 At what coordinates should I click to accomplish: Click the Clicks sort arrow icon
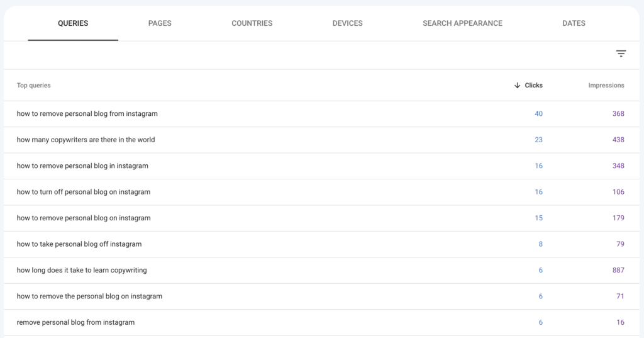517,86
